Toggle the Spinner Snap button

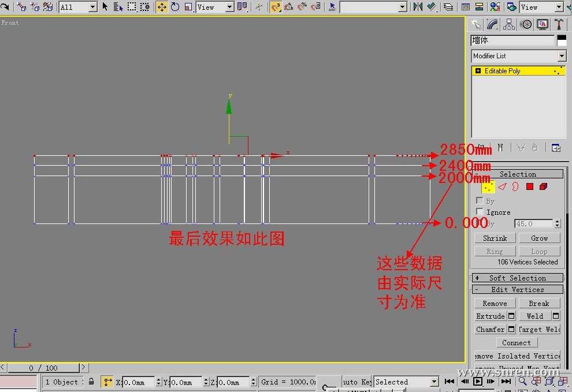316,6
